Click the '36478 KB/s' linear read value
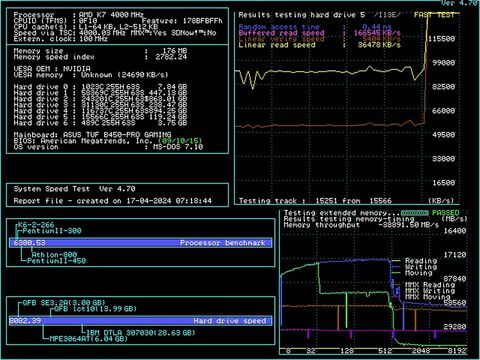The width and height of the screenshot is (480, 360). pyautogui.click(x=379, y=45)
